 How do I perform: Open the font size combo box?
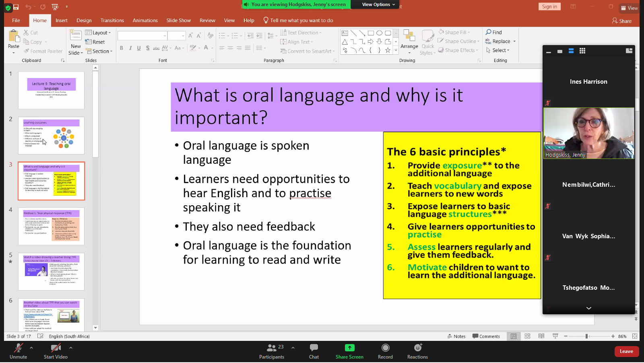[177, 36]
